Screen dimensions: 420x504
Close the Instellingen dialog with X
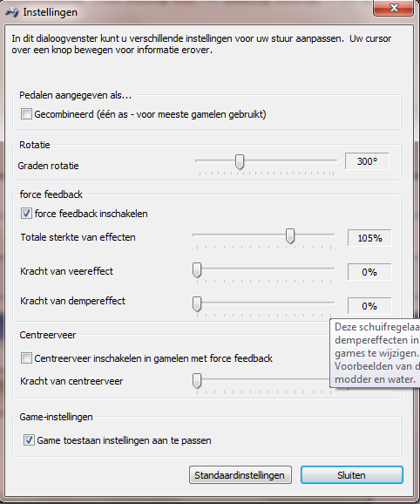click(393, 8)
